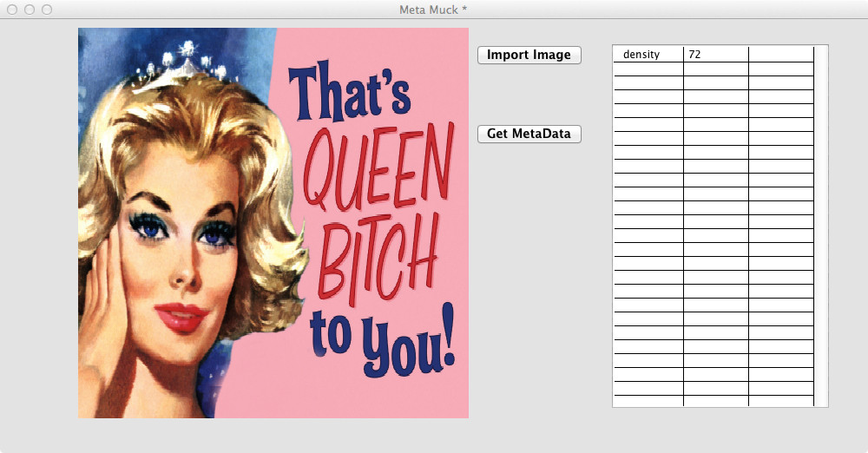Zoom the Meta Muck window to full size
Screen dimensions: 868x453
(x=47, y=10)
